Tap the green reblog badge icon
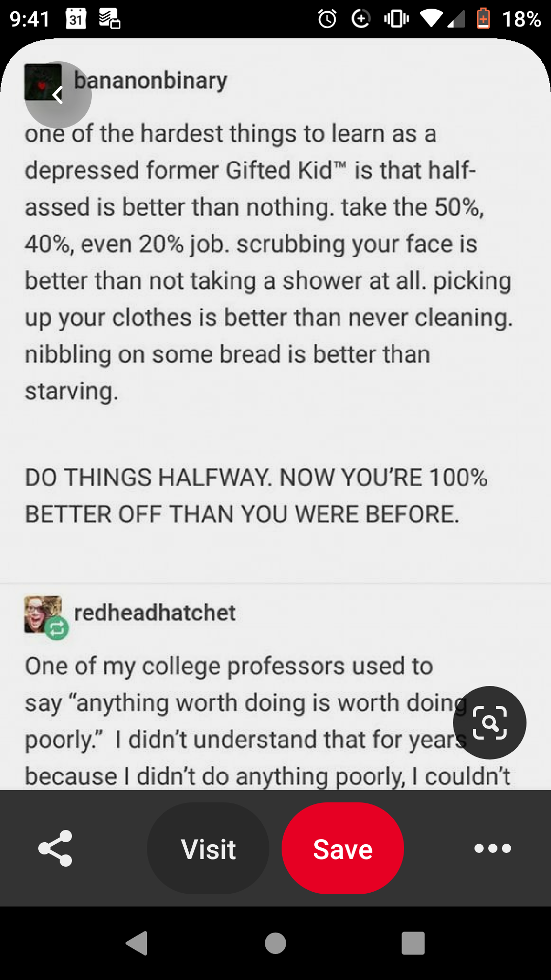Viewport: 551px width, 980px height. pos(57,628)
